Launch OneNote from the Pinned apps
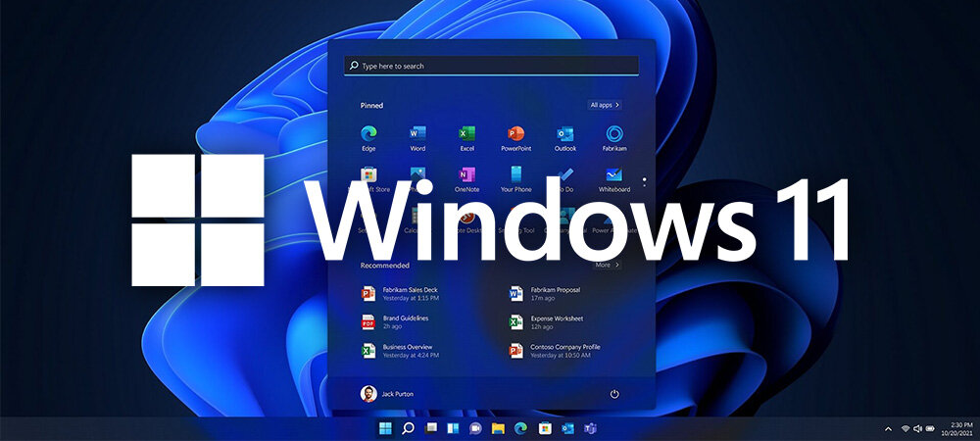This screenshot has height=441, width=980. (466, 179)
